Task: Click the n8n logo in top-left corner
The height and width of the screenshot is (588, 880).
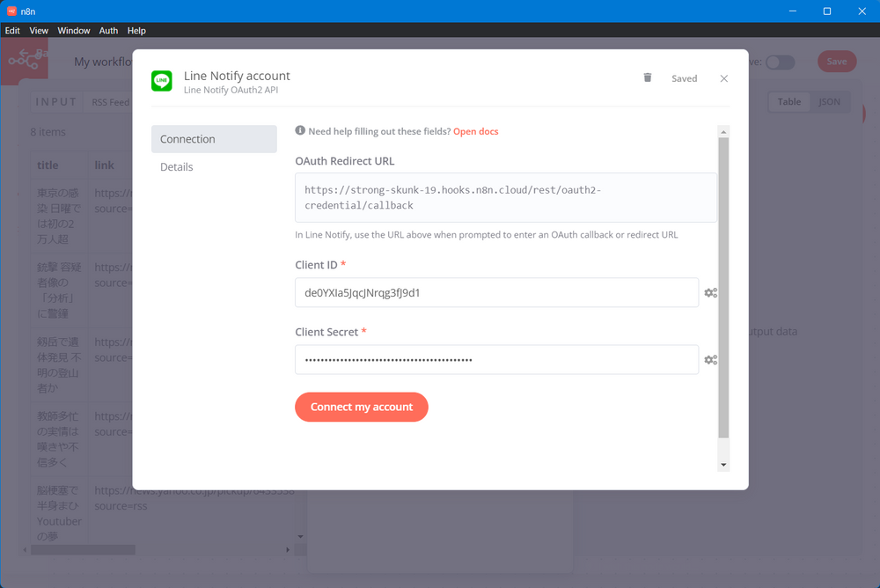Action: pyautogui.click(x=24, y=61)
